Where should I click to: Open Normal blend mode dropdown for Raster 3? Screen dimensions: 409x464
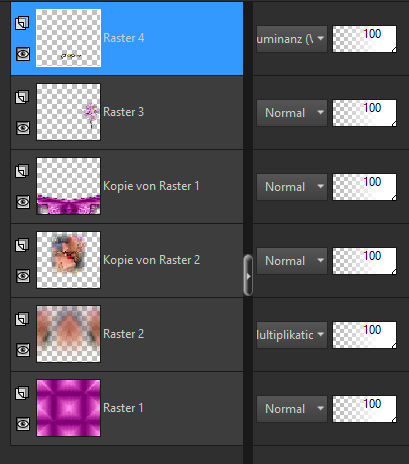pos(292,113)
